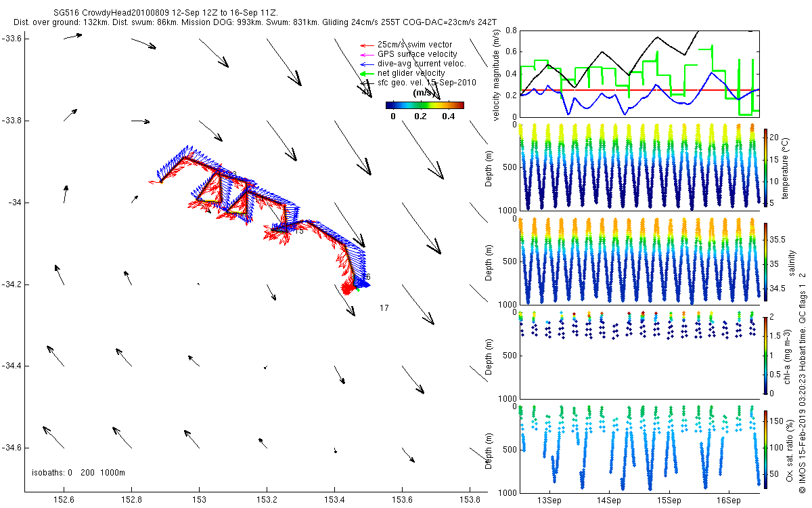Click the '150' tick on oxygen colorbar

pyautogui.click(x=776, y=420)
